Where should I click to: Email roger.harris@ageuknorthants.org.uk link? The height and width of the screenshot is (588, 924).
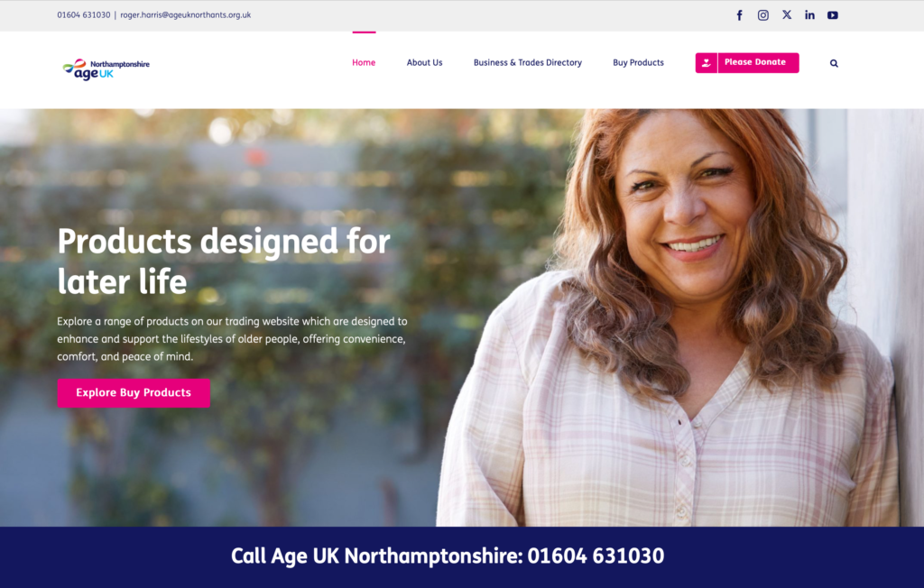[x=186, y=15]
